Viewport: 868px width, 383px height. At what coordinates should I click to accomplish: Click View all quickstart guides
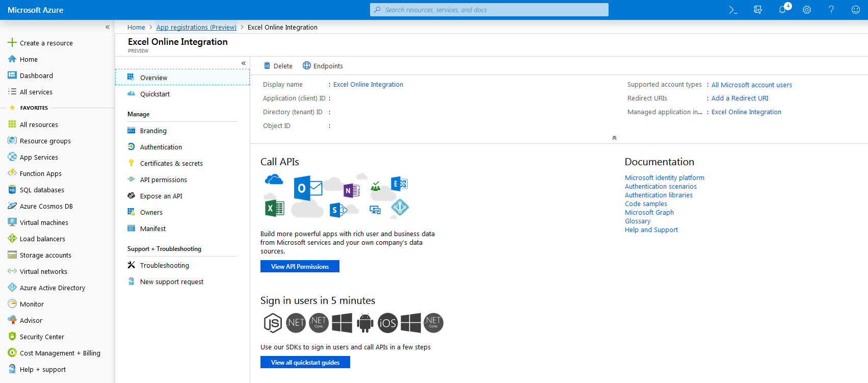pos(305,363)
